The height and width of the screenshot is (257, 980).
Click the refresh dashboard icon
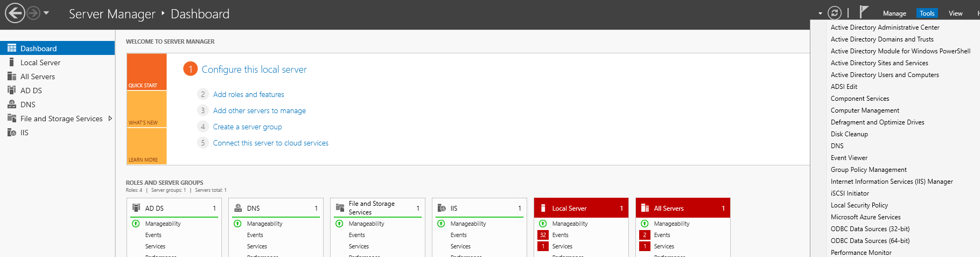[834, 13]
